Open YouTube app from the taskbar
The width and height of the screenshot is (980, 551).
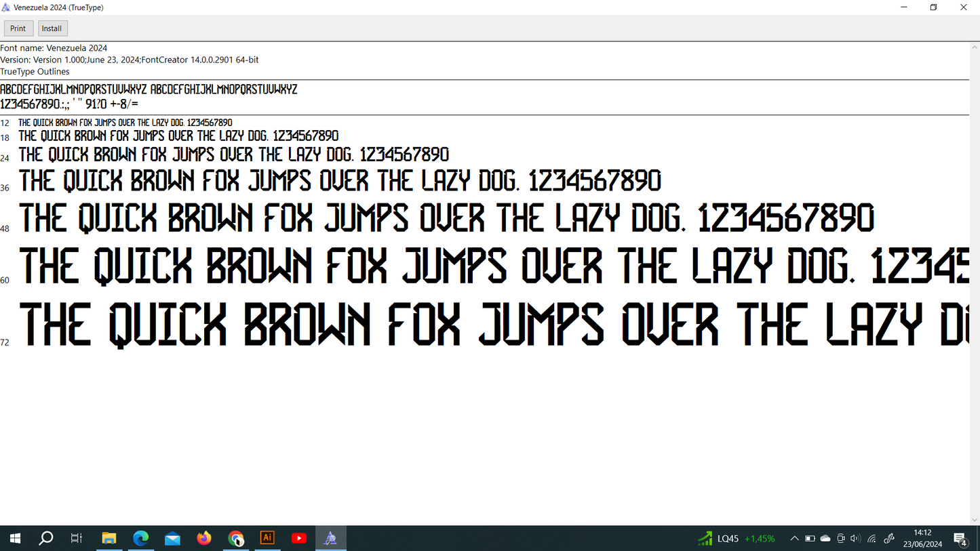[299, 538]
